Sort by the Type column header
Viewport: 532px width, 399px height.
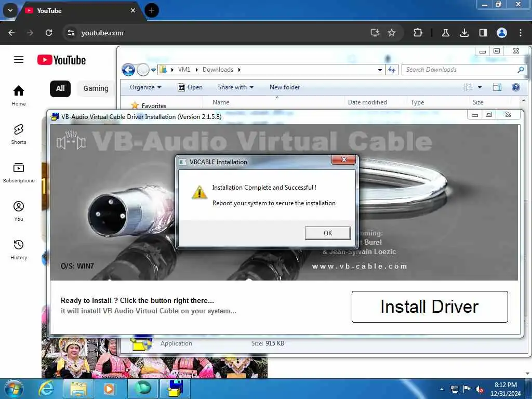coord(437,102)
